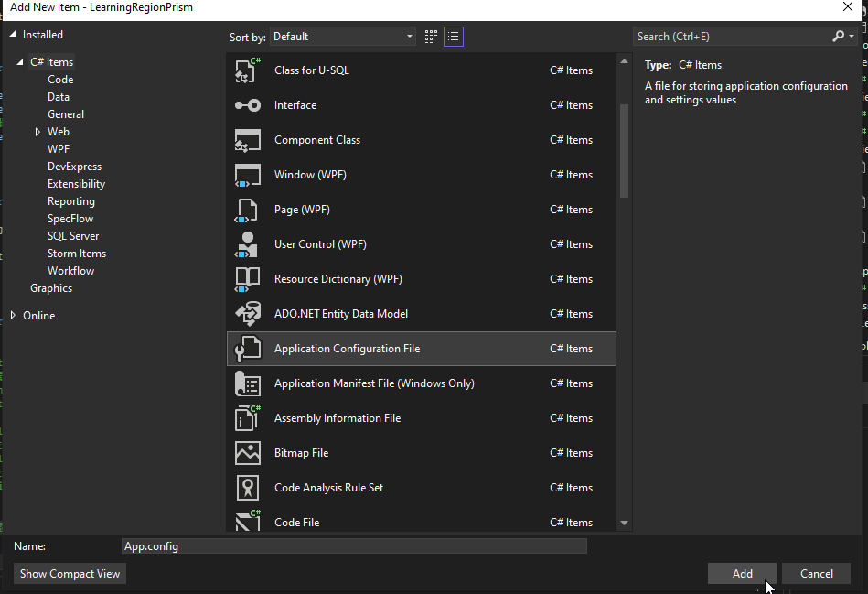
Task: Select the Data category
Action: tap(59, 97)
